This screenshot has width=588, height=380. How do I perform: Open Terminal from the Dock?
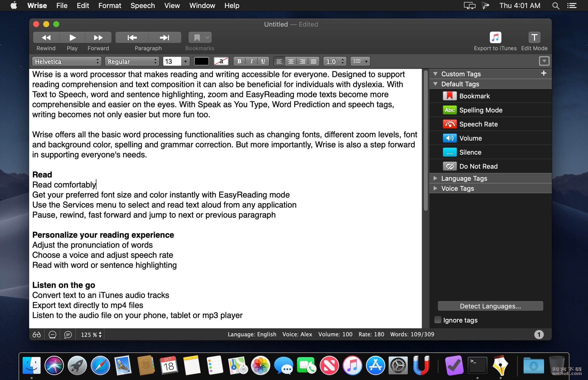click(477, 365)
